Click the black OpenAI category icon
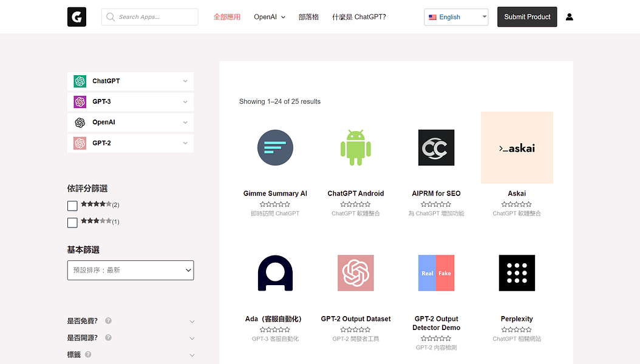Screen dimensions: 640x364 tap(80, 123)
